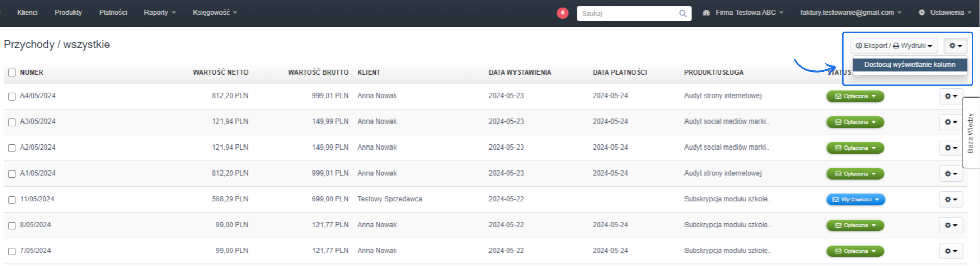Image resolution: width=980 pixels, height=268 pixels.
Task: Click into the Szukaj search field
Action: (628, 14)
